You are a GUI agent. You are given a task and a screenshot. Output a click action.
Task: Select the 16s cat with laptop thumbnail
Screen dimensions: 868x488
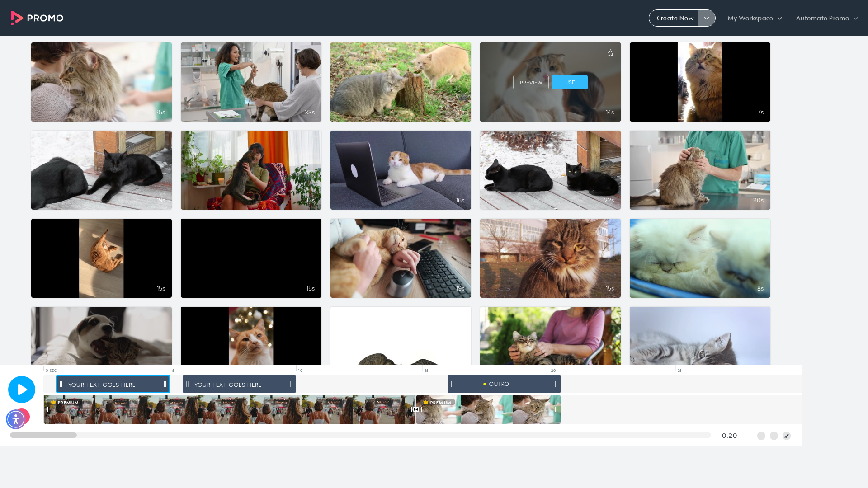click(x=401, y=170)
